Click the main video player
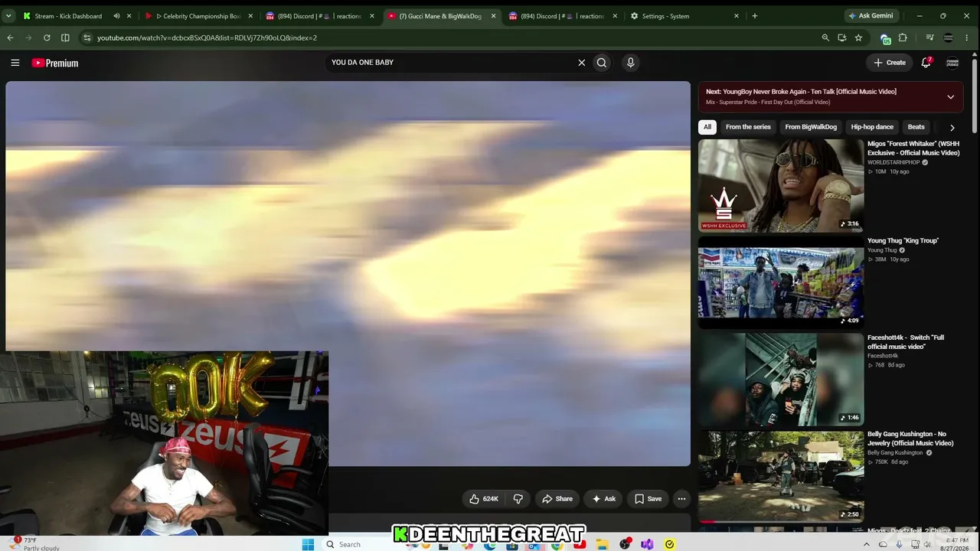 pos(348,273)
